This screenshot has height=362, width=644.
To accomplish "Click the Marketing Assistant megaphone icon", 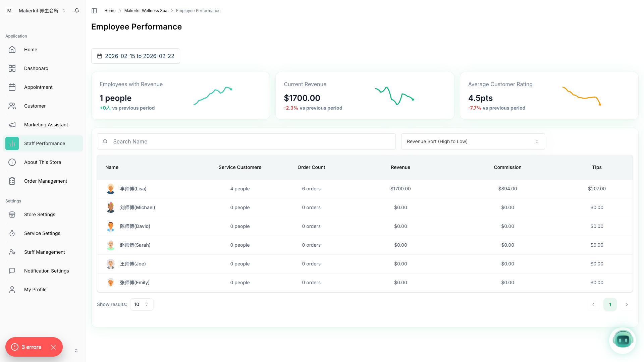I will pos(12,125).
